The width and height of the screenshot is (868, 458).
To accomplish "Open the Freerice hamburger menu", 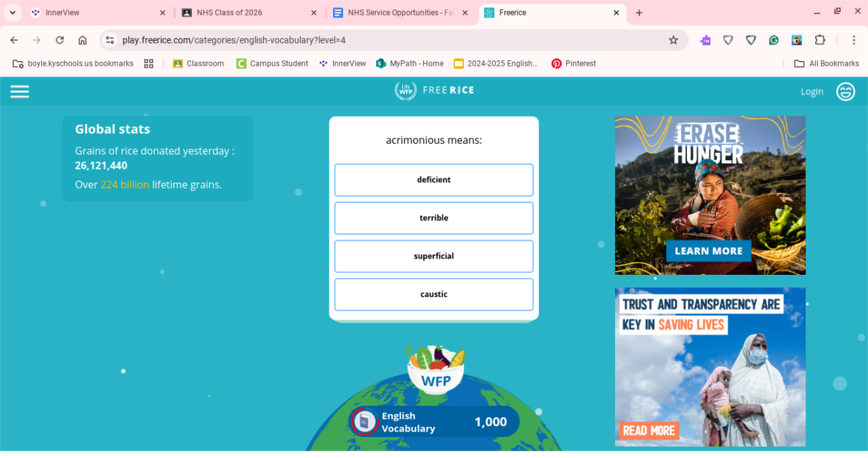I will (x=20, y=92).
